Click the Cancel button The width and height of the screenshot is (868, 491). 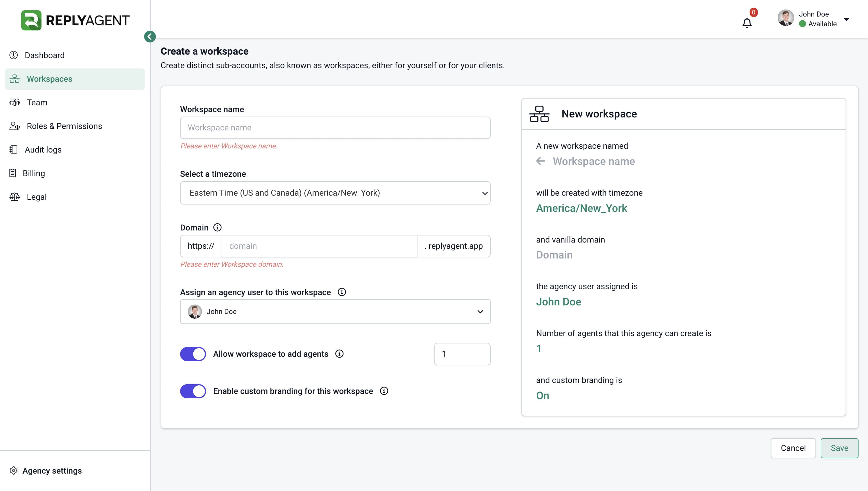click(793, 448)
